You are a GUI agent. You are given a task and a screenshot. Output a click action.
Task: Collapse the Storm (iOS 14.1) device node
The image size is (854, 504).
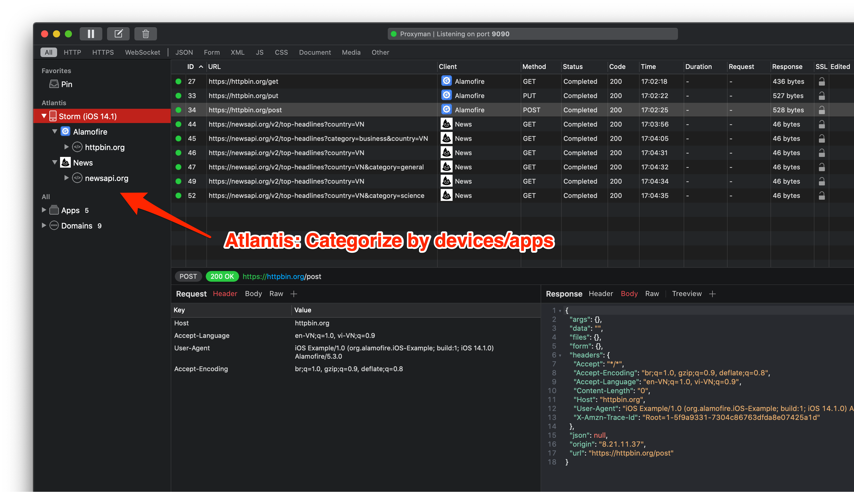pyautogui.click(x=44, y=116)
